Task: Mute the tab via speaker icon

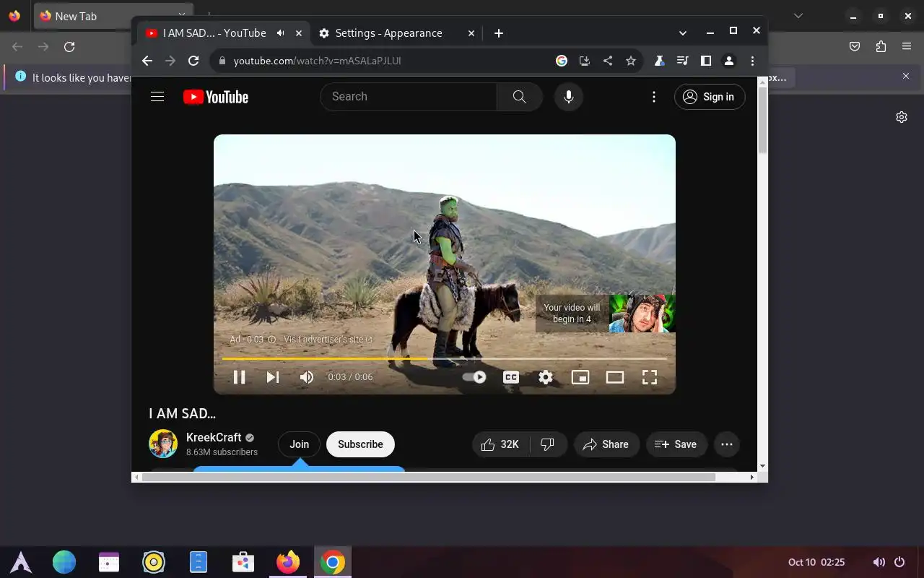Action: point(281,33)
